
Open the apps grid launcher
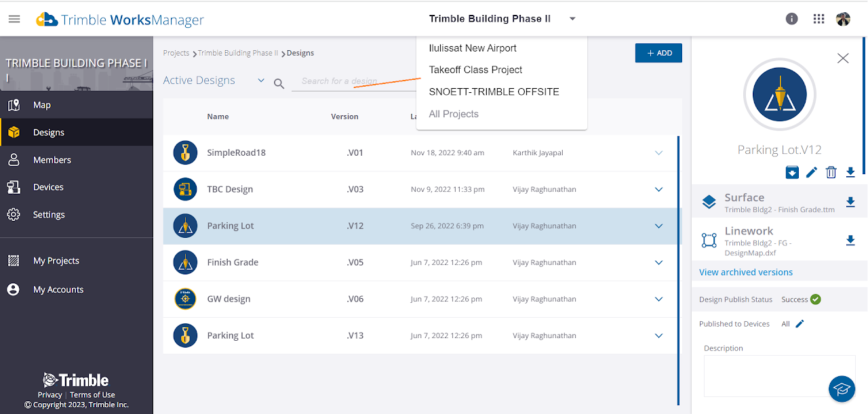pyautogui.click(x=818, y=19)
